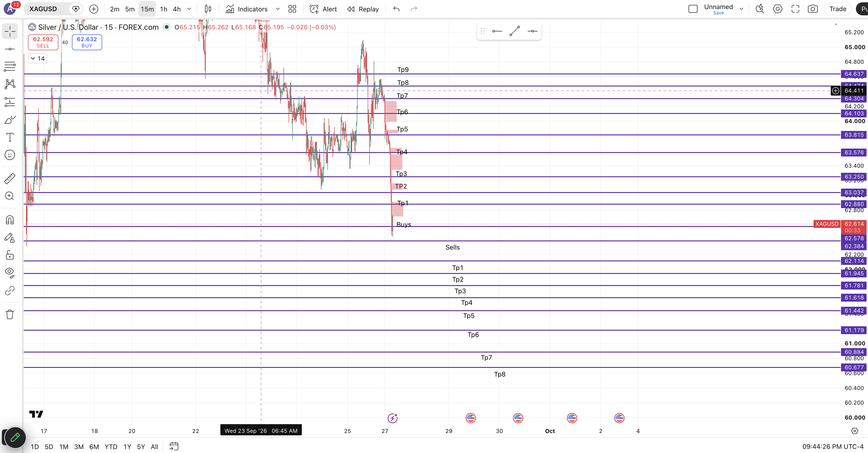
Task: Set chart range to 1M
Action: (x=64, y=446)
